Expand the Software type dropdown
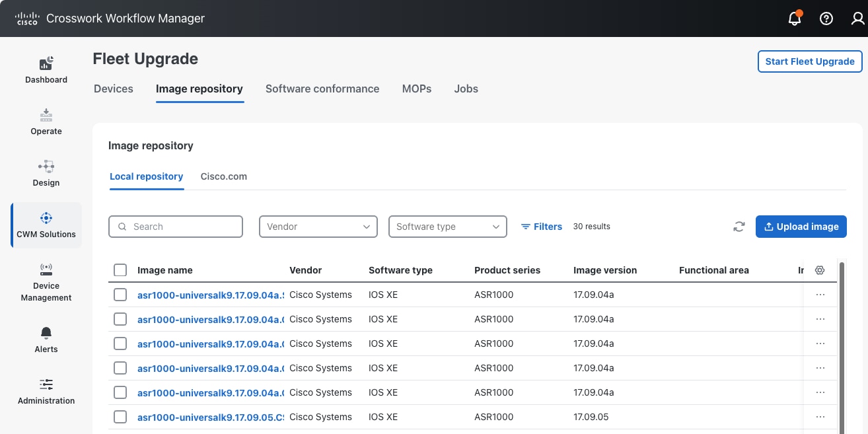This screenshot has width=868, height=434. 448,227
